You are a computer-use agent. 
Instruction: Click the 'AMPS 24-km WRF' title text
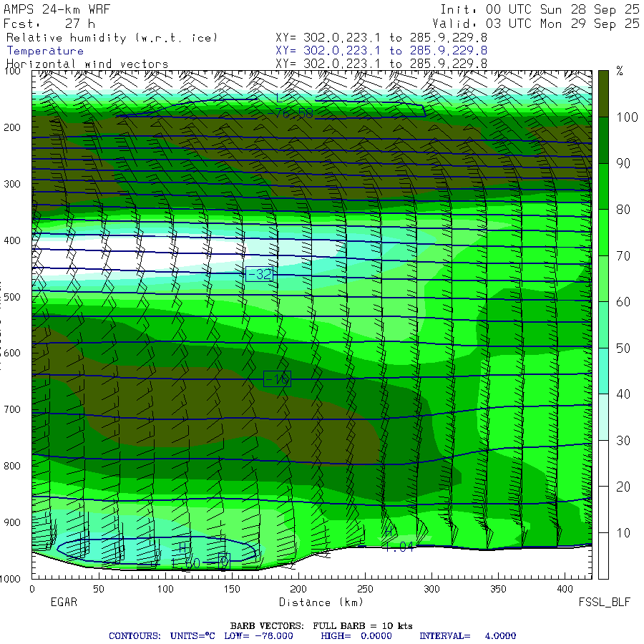point(57,9)
